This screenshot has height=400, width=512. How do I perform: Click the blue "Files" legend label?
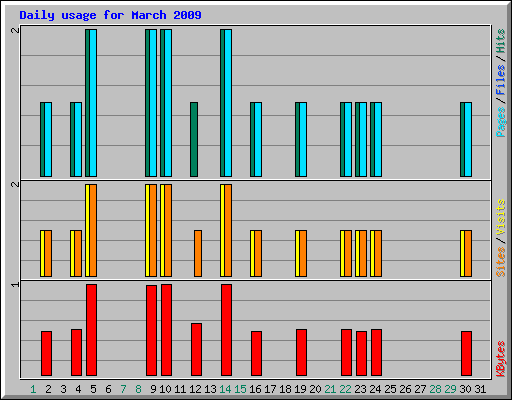click(500, 80)
